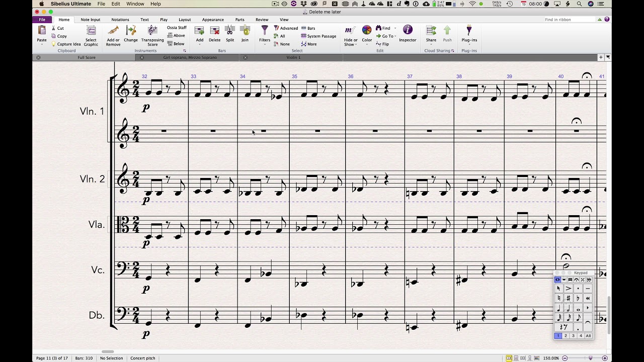Click the Split bars scissors icon
The image size is (644, 362).
(x=230, y=31)
